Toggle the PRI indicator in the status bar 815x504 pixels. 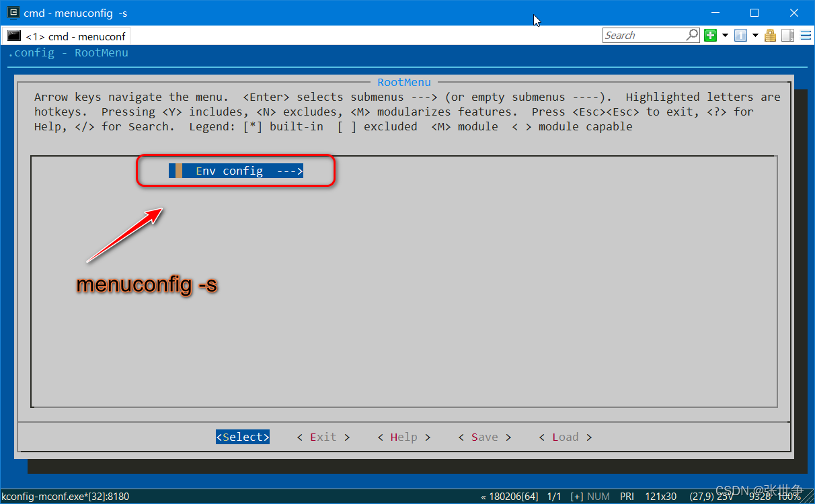point(627,496)
